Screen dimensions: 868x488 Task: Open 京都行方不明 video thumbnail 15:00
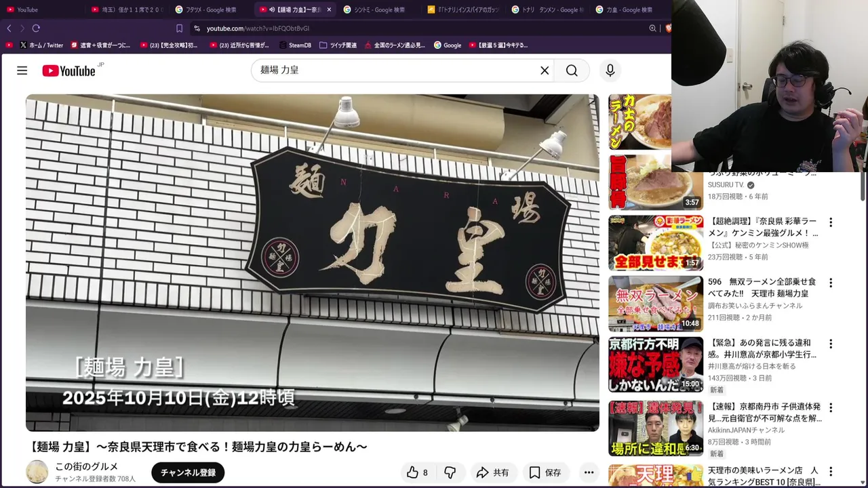pyautogui.click(x=655, y=365)
